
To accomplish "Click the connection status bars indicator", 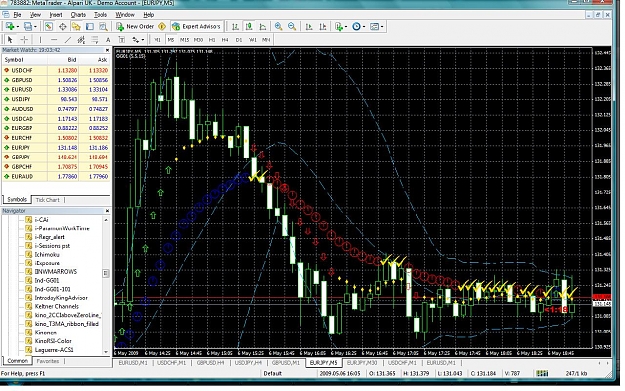I will coord(542,373).
